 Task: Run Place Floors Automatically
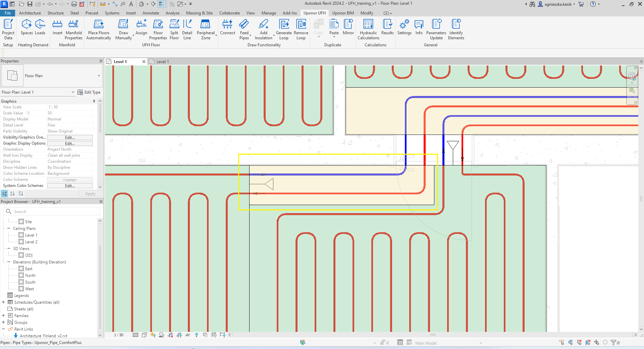click(99, 29)
